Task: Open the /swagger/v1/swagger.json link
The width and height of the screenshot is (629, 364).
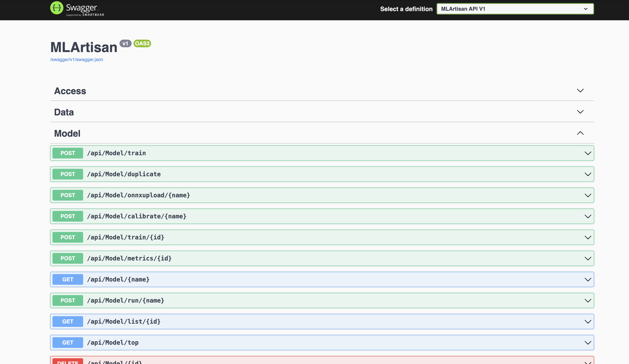Action: click(76, 59)
